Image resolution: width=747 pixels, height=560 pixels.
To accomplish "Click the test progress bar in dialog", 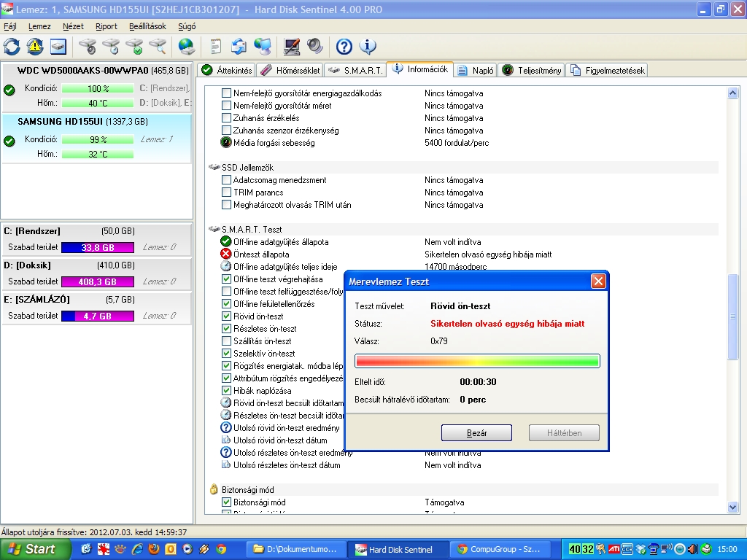I will tap(477, 361).
